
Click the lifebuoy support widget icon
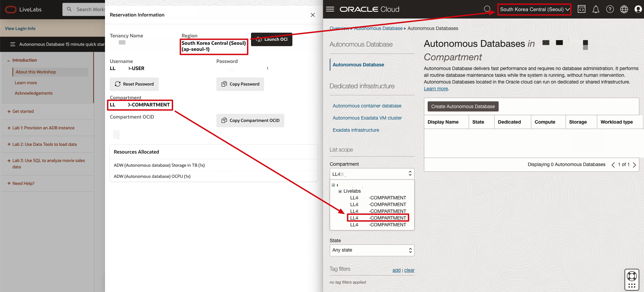coord(632,277)
